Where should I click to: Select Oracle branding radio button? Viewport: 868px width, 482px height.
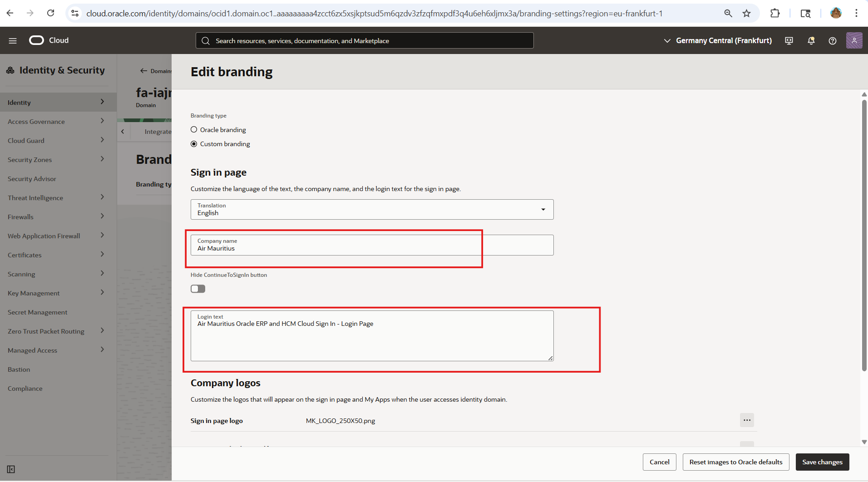pos(194,130)
